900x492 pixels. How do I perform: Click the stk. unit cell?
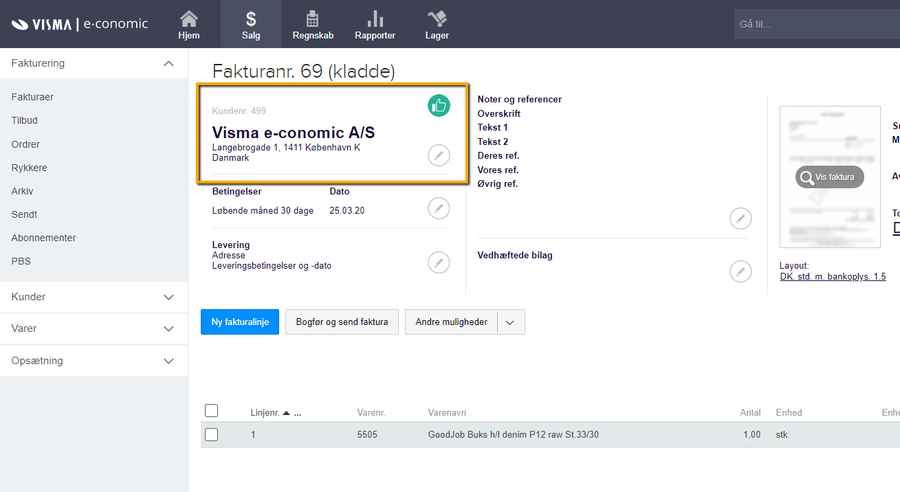(783, 435)
